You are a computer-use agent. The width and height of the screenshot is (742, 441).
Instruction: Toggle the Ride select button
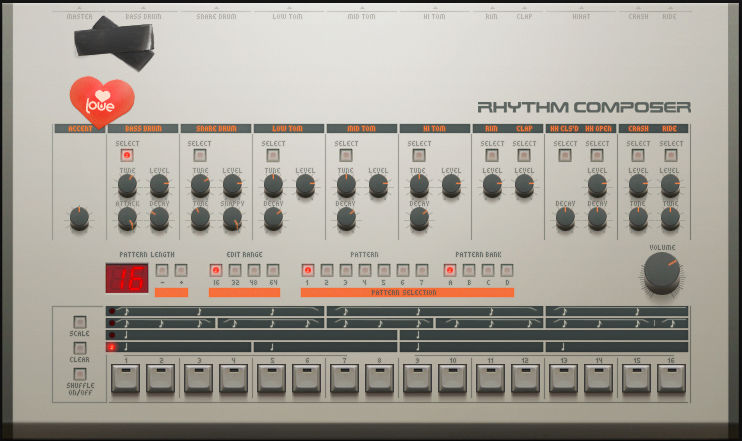[671, 155]
